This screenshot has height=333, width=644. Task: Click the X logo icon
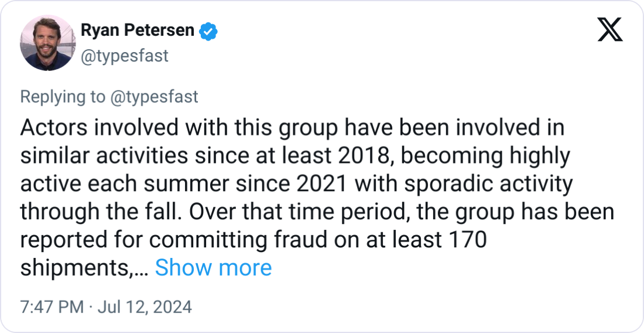tap(609, 29)
